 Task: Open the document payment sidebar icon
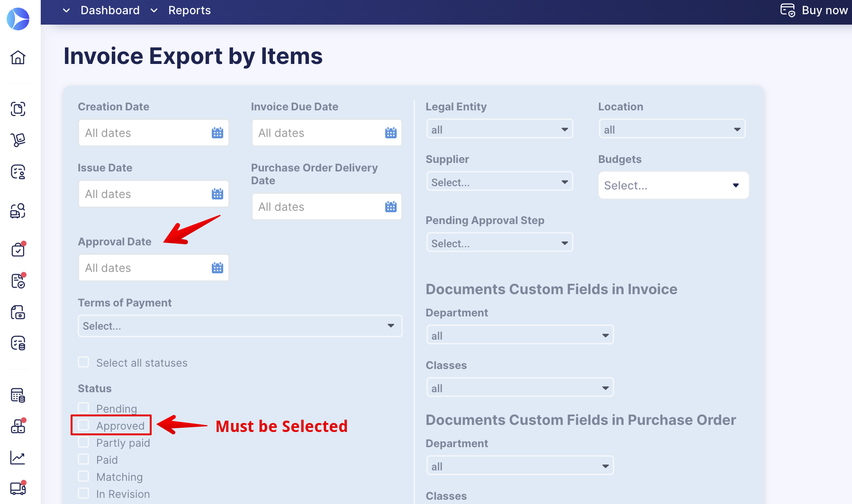[x=18, y=312]
